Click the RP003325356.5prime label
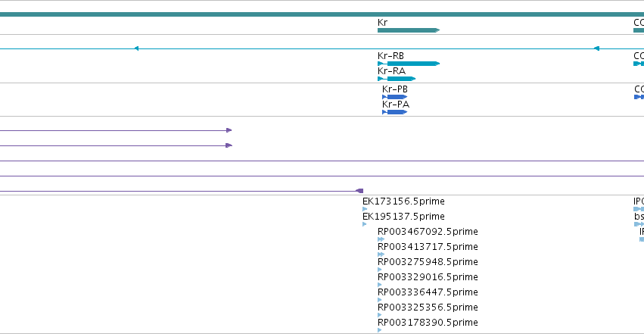Screen dimensions: 644x334 (x=428, y=307)
